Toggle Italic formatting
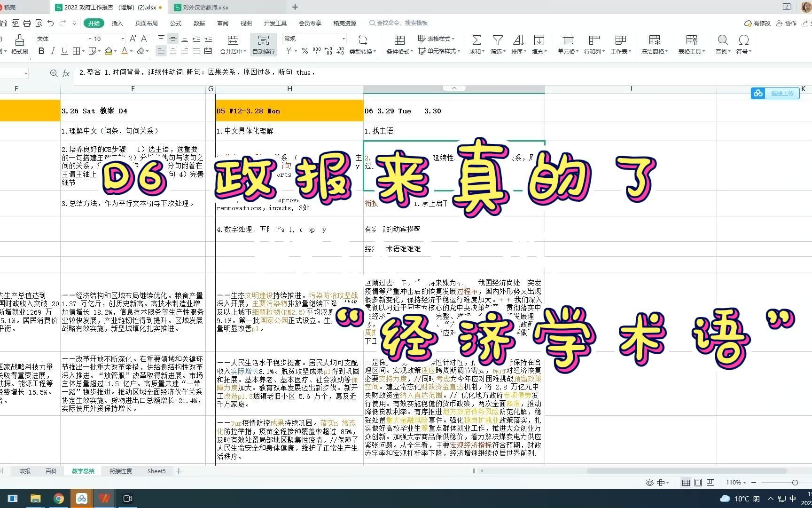This screenshot has width=812, height=508. click(53, 51)
